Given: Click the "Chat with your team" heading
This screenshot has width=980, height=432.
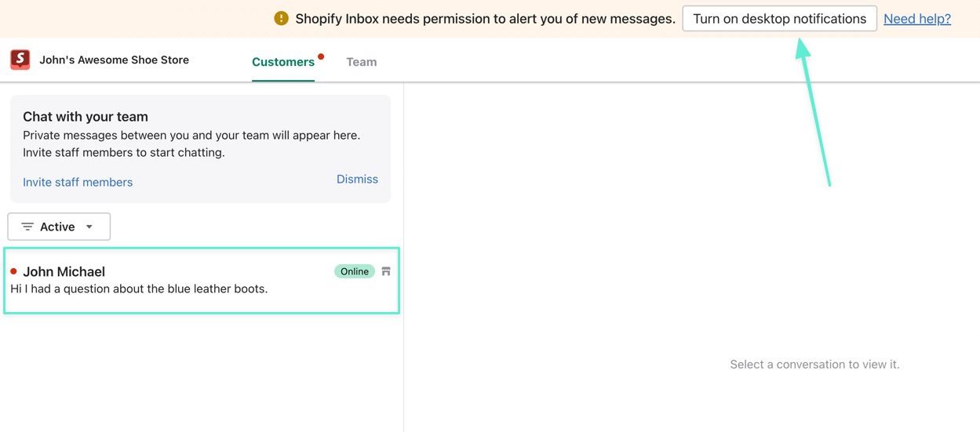Looking at the screenshot, I should coord(86,117).
